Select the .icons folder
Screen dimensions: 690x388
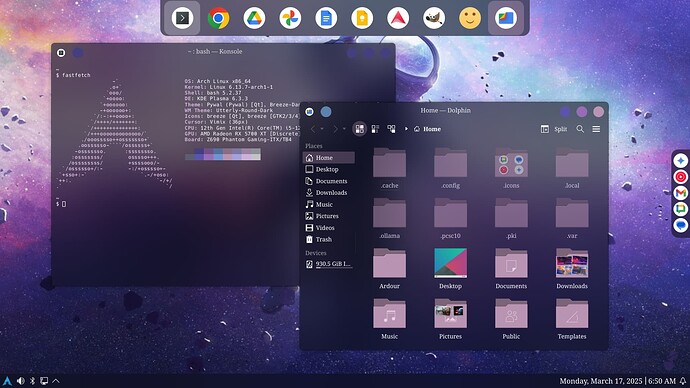click(x=511, y=168)
